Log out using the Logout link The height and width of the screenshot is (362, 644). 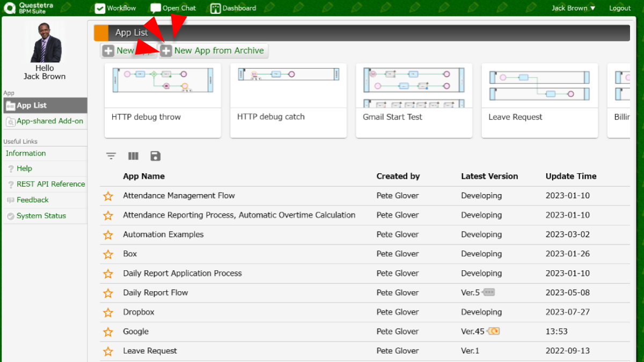pos(620,8)
